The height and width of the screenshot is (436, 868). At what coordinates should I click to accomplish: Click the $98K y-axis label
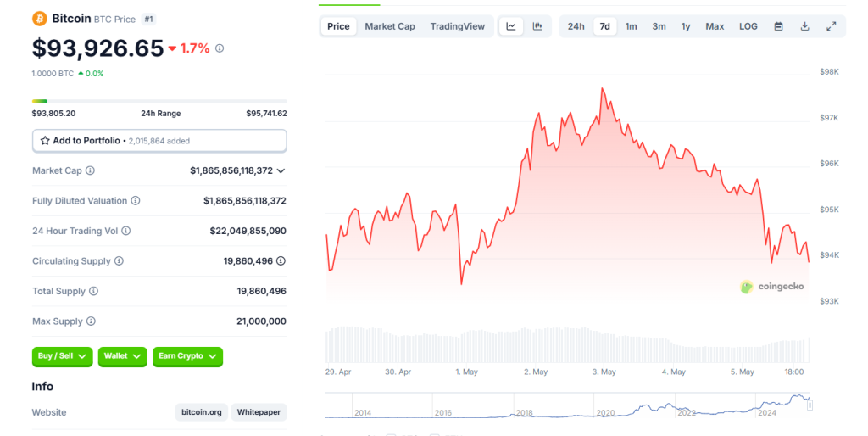click(829, 72)
